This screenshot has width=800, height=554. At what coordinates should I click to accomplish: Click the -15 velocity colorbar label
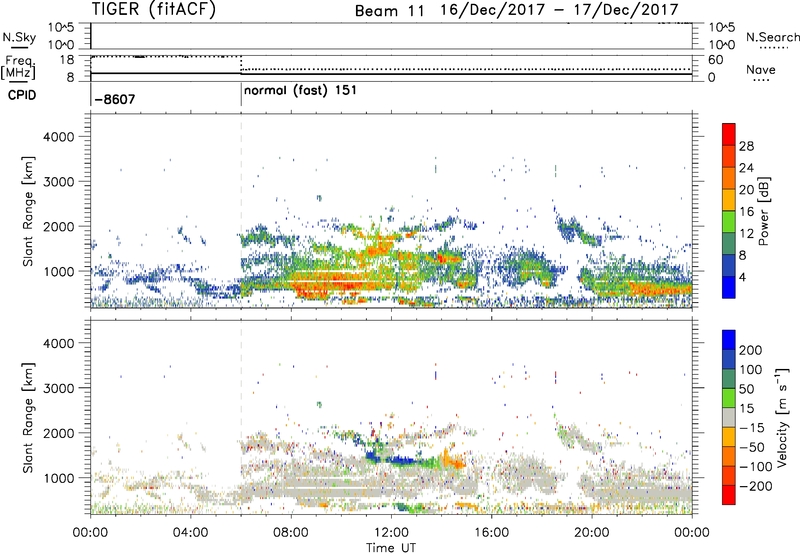(751, 428)
